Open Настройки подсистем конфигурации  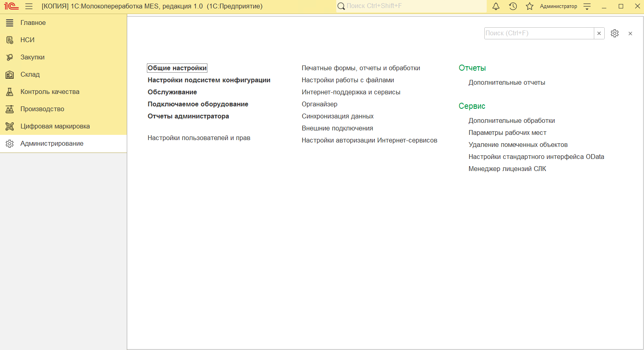[x=209, y=80]
